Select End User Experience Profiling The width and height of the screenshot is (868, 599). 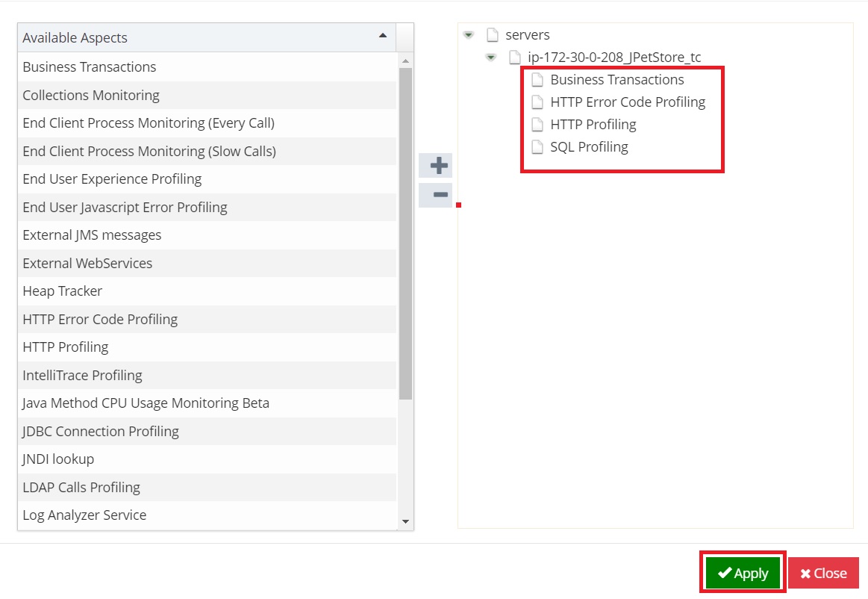point(207,179)
